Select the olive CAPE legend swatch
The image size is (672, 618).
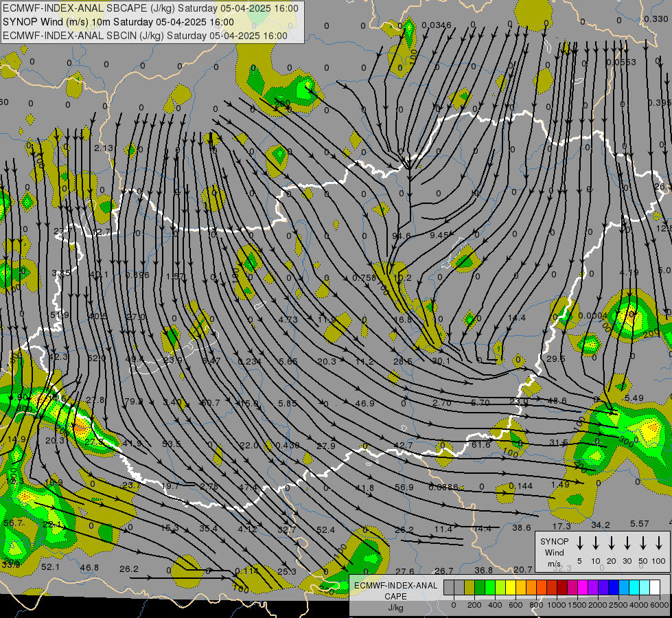coord(470,588)
